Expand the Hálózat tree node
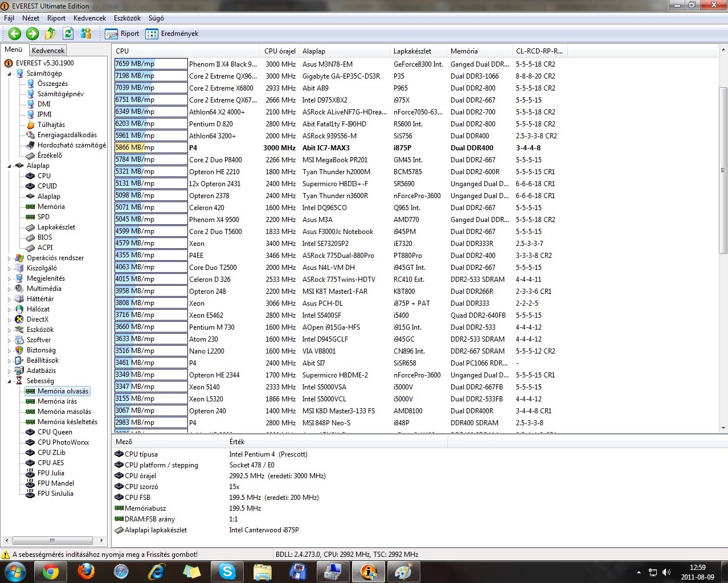 tap(10, 310)
